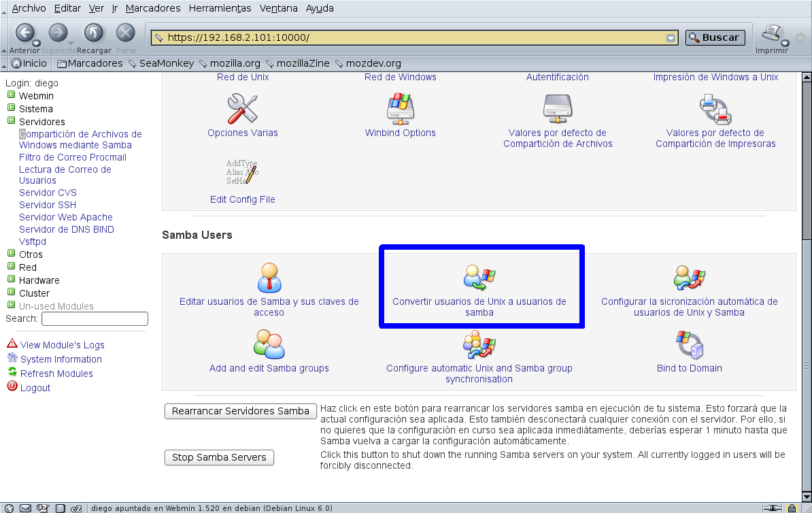This screenshot has width=812, height=513.
Task: Open Valores por defecto de Compartición de Archivos icon
Action: tap(557, 109)
